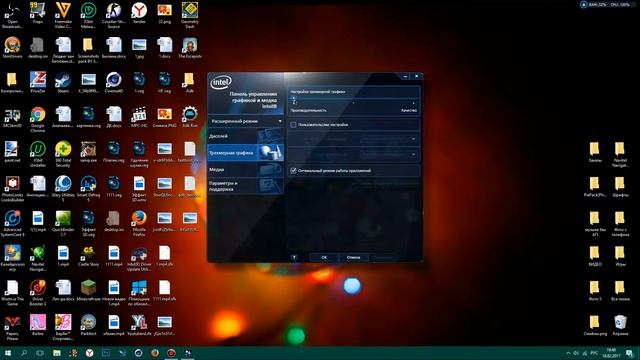Click the Отмена button
Viewport: 640px width, 360px height.
(x=353, y=258)
